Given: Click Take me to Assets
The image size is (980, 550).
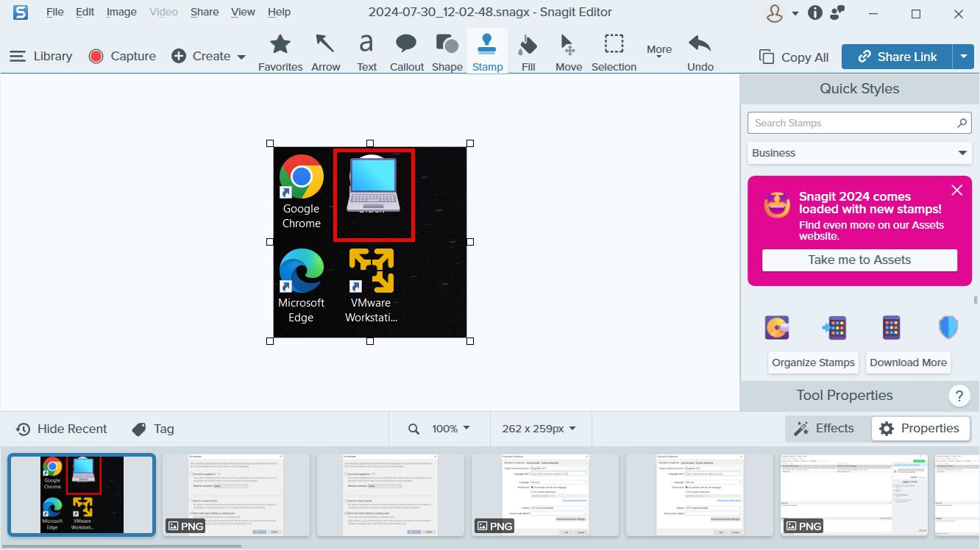Looking at the screenshot, I should [x=859, y=260].
